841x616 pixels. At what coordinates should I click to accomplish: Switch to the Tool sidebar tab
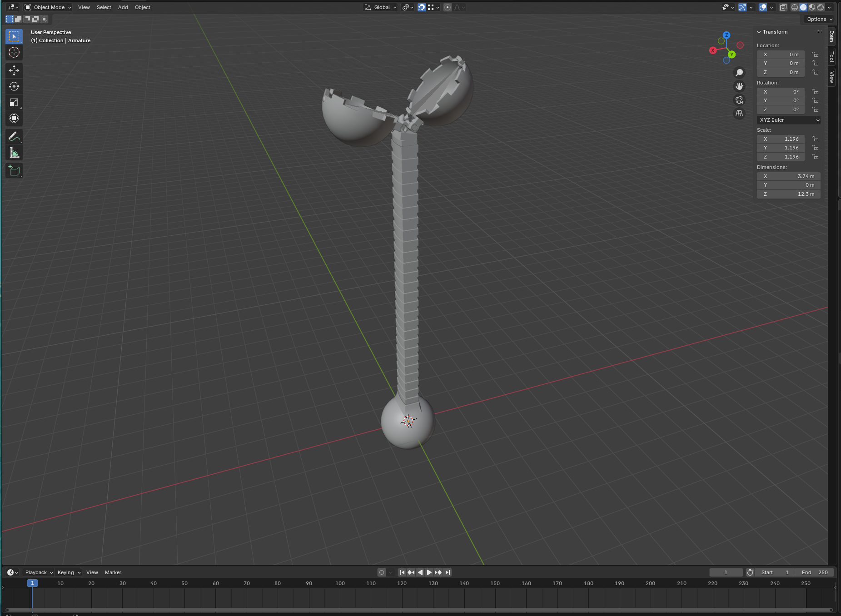[x=831, y=57]
